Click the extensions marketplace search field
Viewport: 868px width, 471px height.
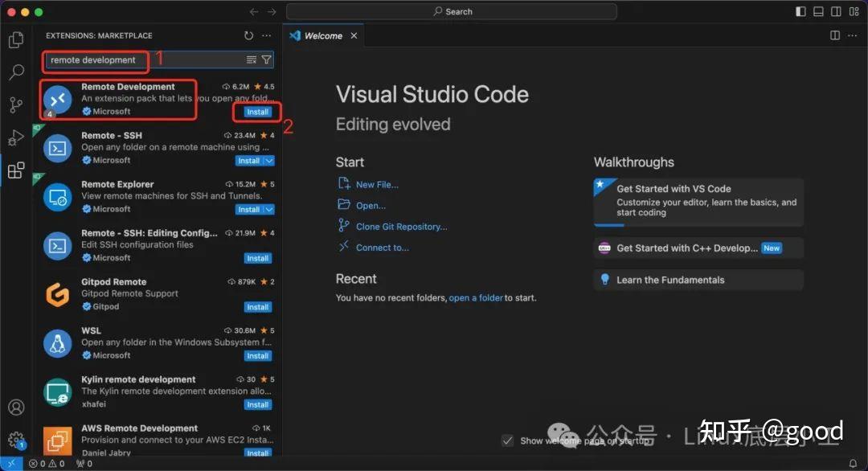point(129,59)
